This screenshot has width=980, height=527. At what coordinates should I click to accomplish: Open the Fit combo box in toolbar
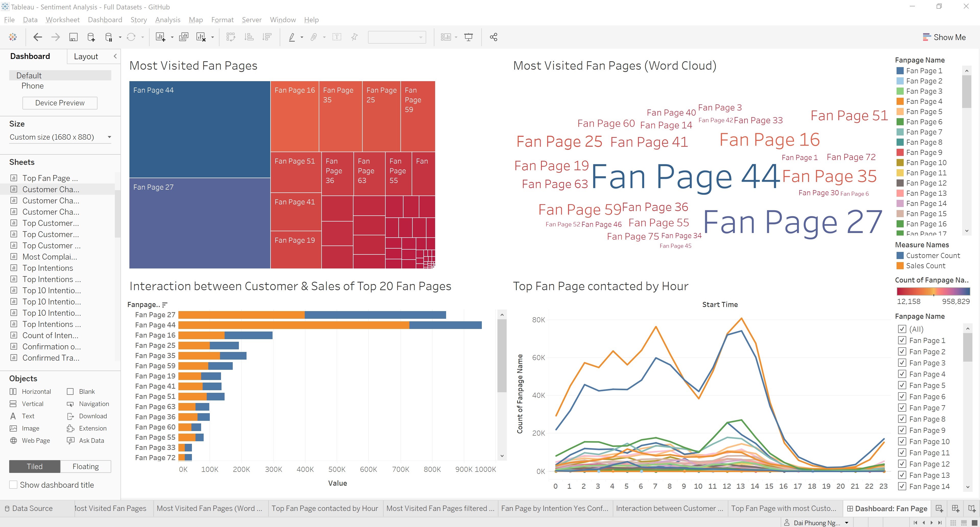point(397,37)
